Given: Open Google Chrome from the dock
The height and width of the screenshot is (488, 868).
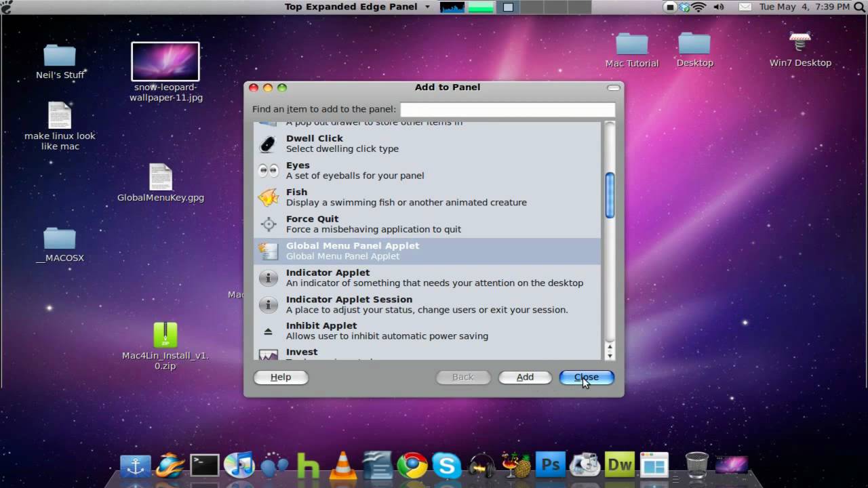Looking at the screenshot, I should [x=412, y=465].
